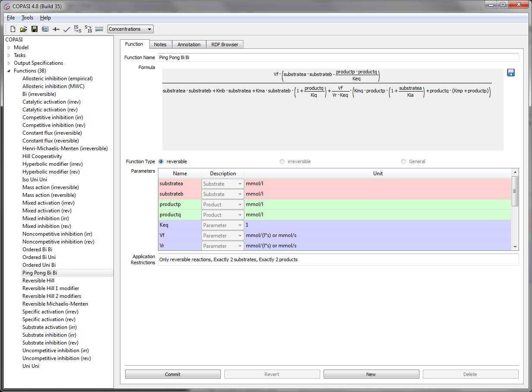Click the camera snapshot toolbar icon

click(x=45, y=29)
